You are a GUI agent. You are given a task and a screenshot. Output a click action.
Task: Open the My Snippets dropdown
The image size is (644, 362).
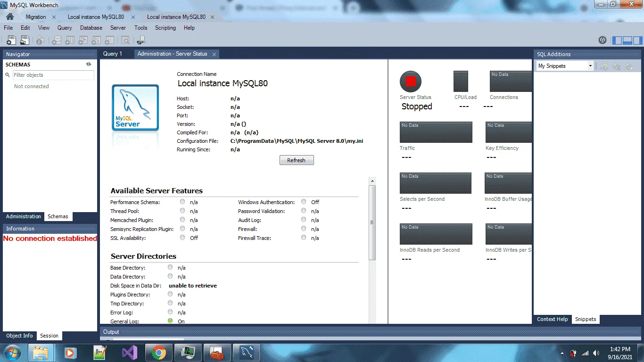tap(565, 66)
